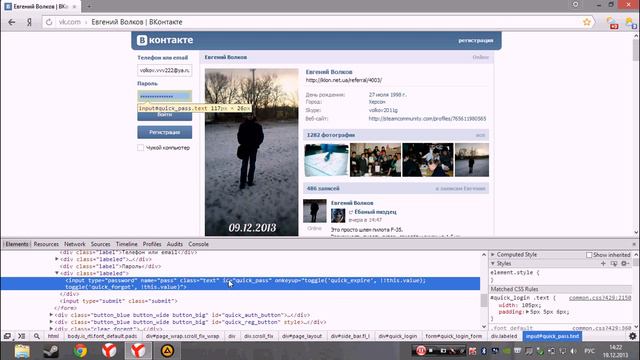This screenshot has height=360, width=640.
Task: Select the form#quick_login_form breadcrumb
Action: pos(453,336)
